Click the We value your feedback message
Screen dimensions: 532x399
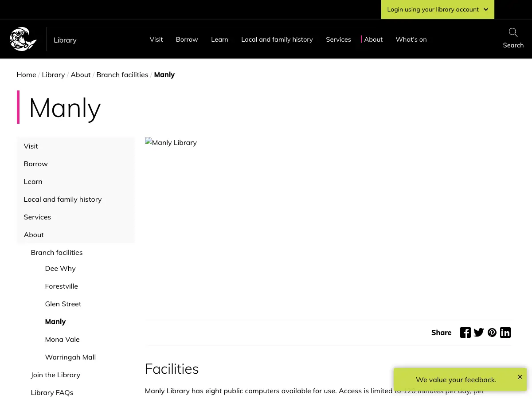coord(456,379)
